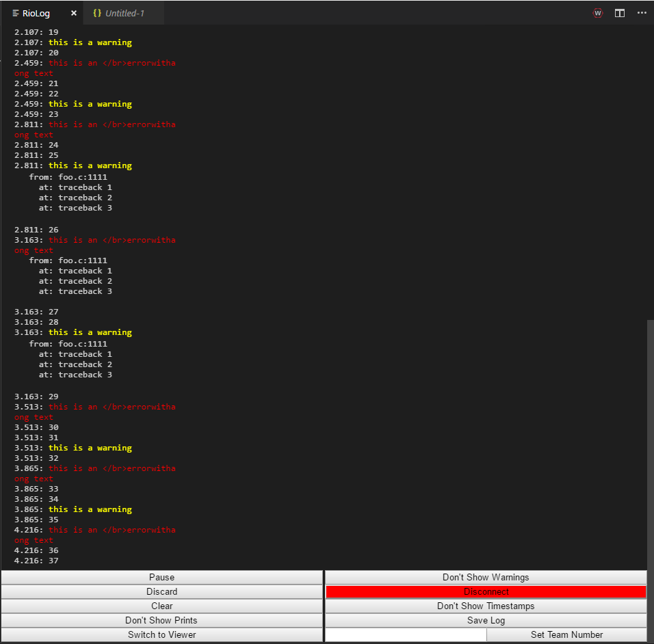Close the RioLog tab with the X
This screenshot has height=644, width=654.
click(74, 13)
